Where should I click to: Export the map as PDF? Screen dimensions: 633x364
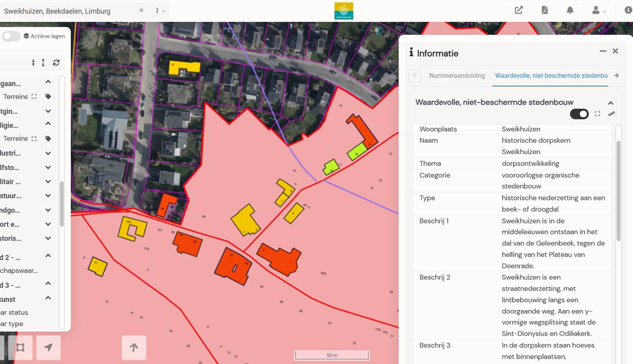pos(545,10)
